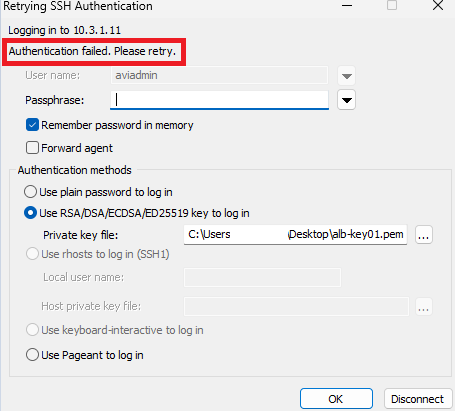Select Use Pageant to log in
455x411 pixels.
(32, 355)
